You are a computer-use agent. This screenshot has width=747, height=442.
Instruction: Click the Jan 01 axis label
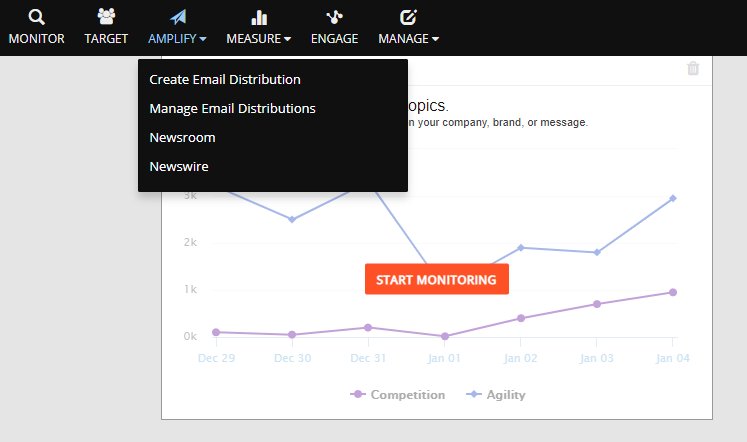coord(444,358)
